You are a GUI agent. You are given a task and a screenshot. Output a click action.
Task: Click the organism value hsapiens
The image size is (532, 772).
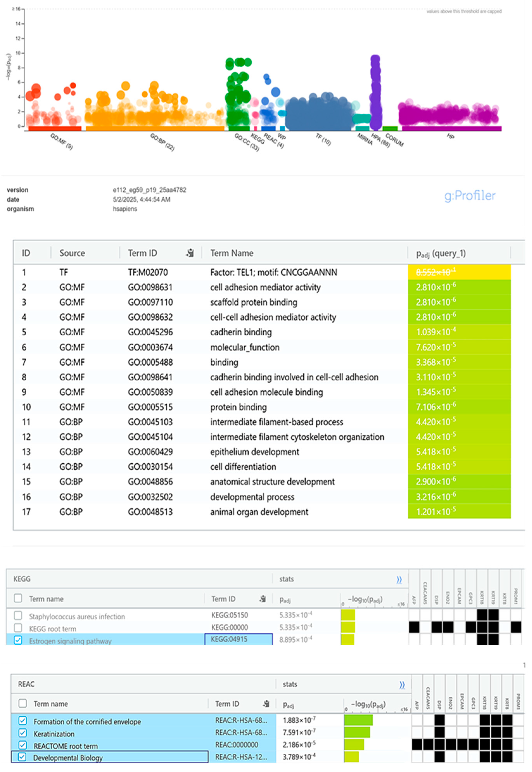click(125, 209)
